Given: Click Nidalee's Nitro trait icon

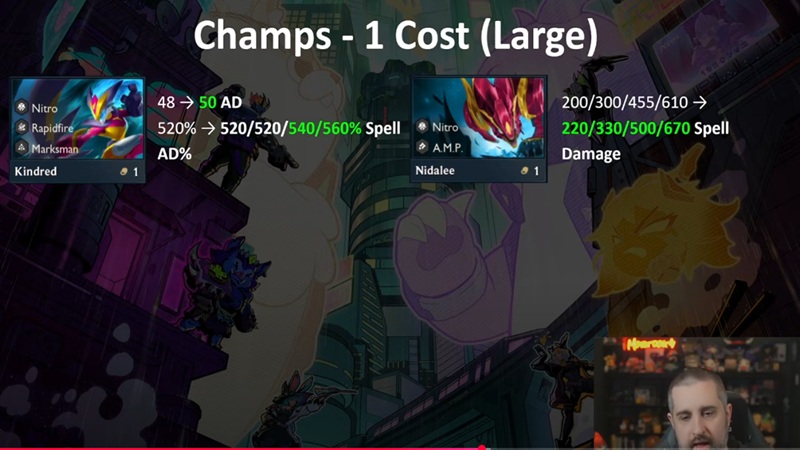Looking at the screenshot, I should tap(422, 127).
